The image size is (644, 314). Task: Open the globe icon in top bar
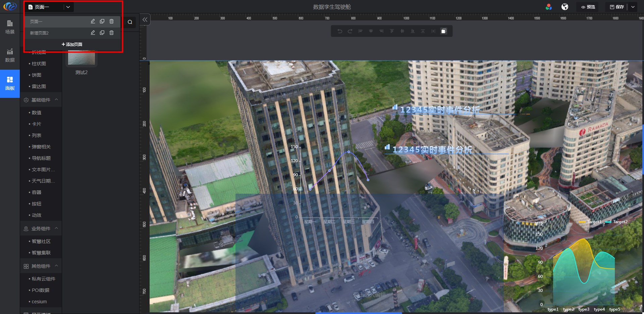(565, 7)
